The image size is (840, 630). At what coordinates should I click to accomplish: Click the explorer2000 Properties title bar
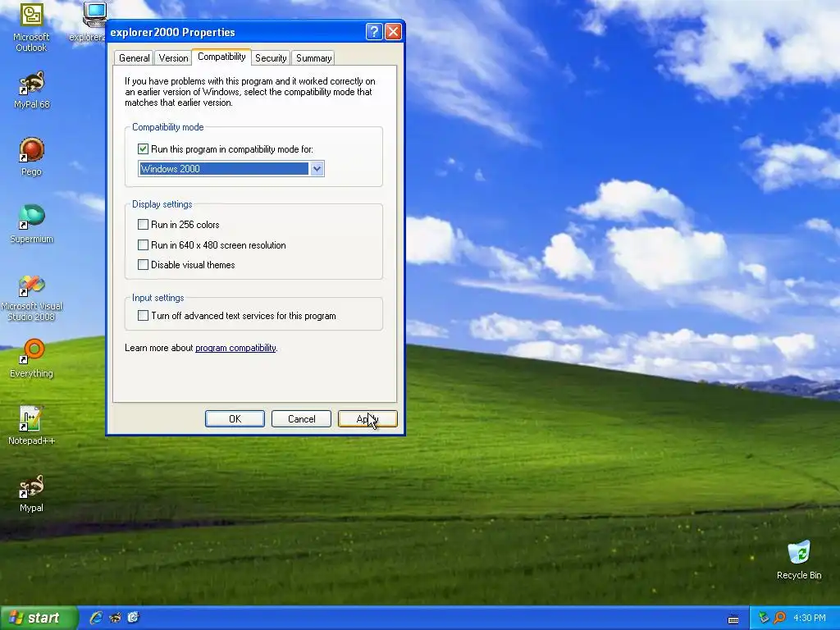point(235,32)
